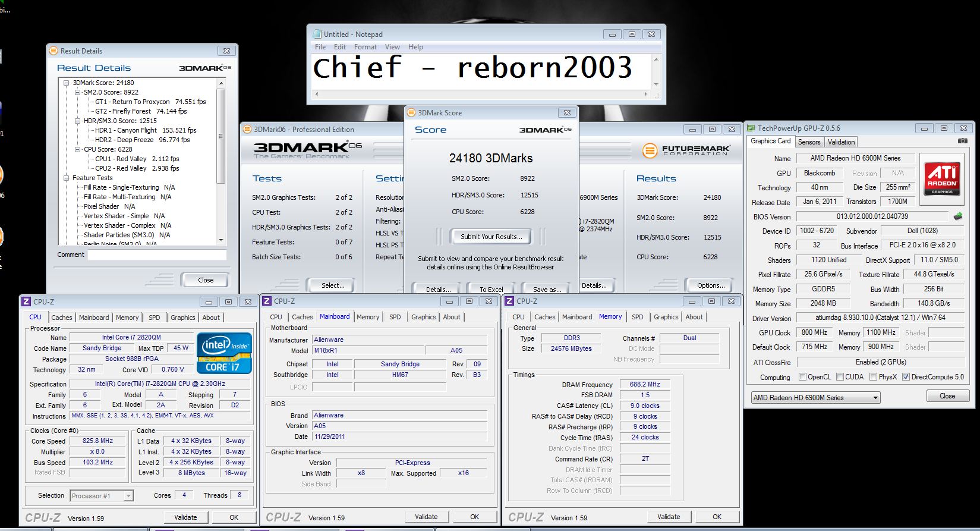Select Fill Rate - Single-Texturing row
The height and width of the screenshot is (531, 980).
[129, 187]
